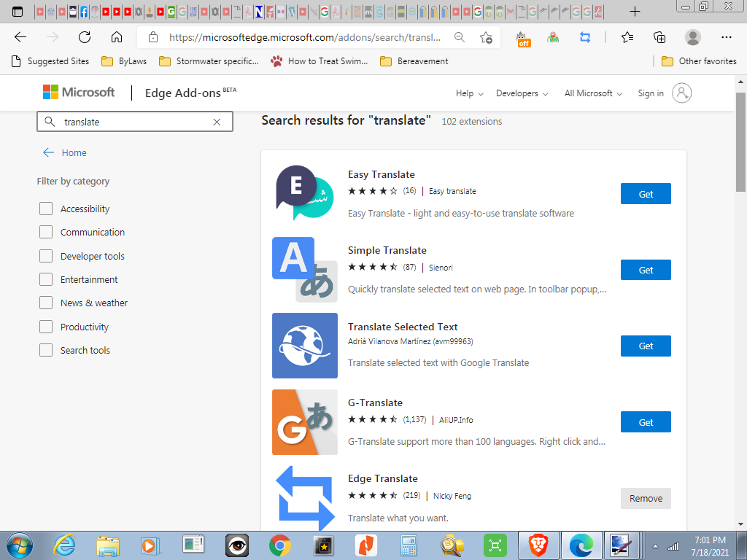747x560 pixels.
Task: Open the Collections icon in the toolbar
Action: [659, 37]
